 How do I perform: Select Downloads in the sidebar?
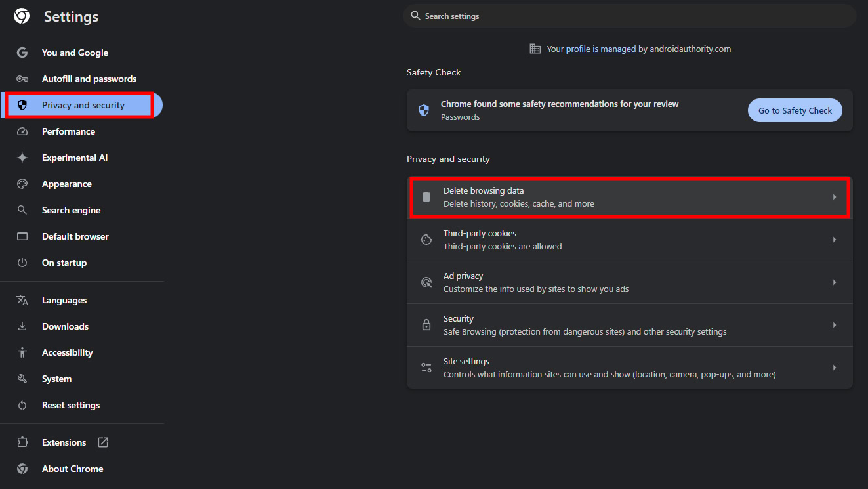pyautogui.click(x=65, y=326)
